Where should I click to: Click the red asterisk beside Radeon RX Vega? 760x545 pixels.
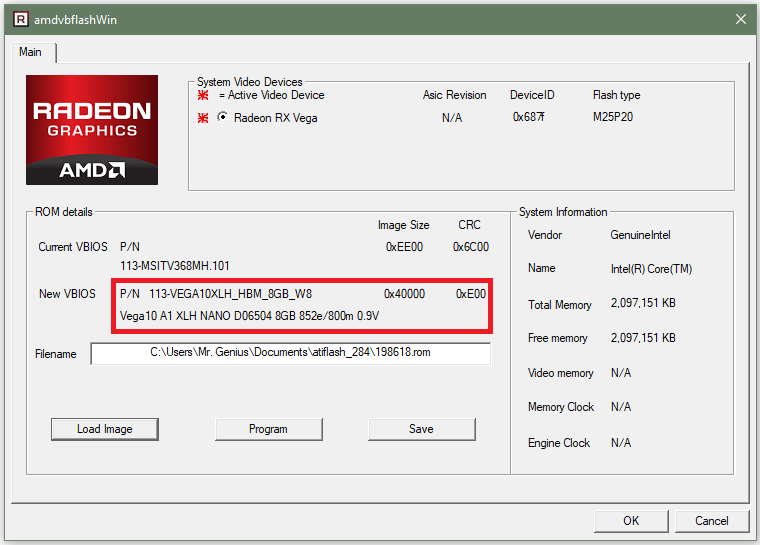click(203, 118)
